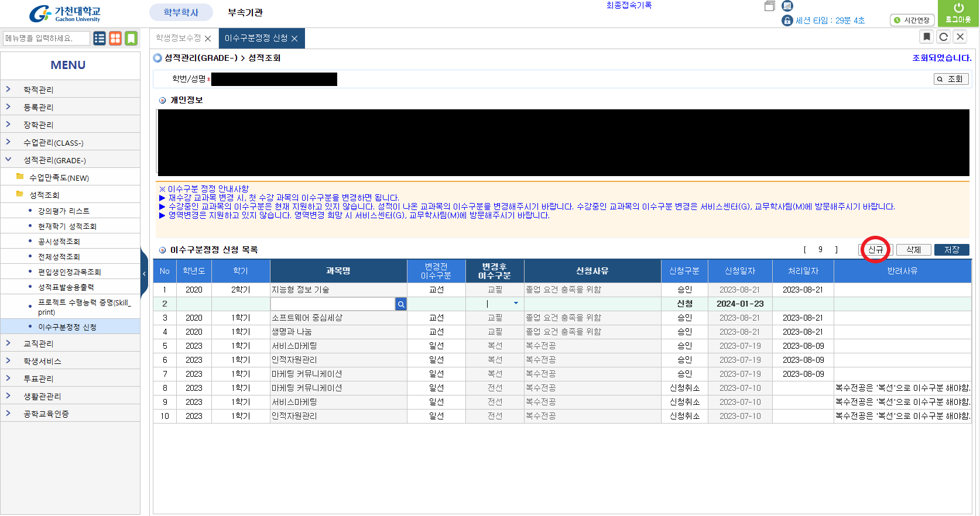
Task: Click the blue list view menu icon
Action: (100, 39)
